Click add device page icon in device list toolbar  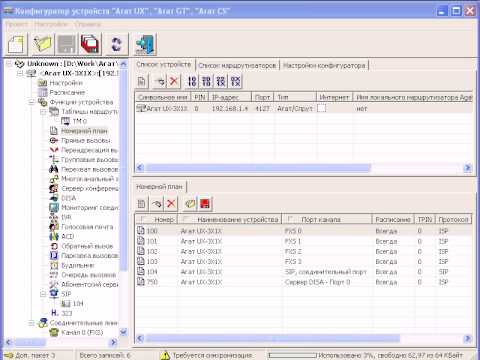click(x=142, y=81)
